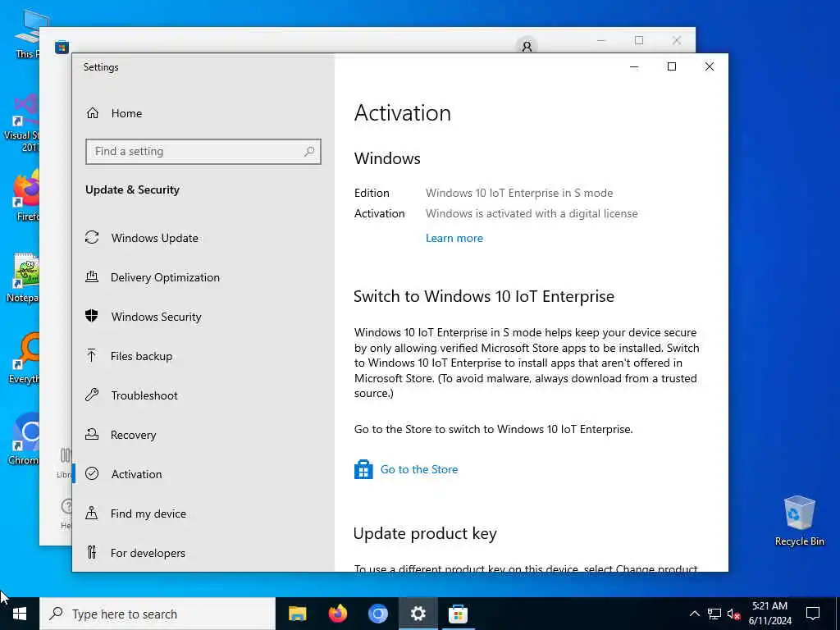
Task: Click the Update & Security heading
Action: [x=132, y=189]
